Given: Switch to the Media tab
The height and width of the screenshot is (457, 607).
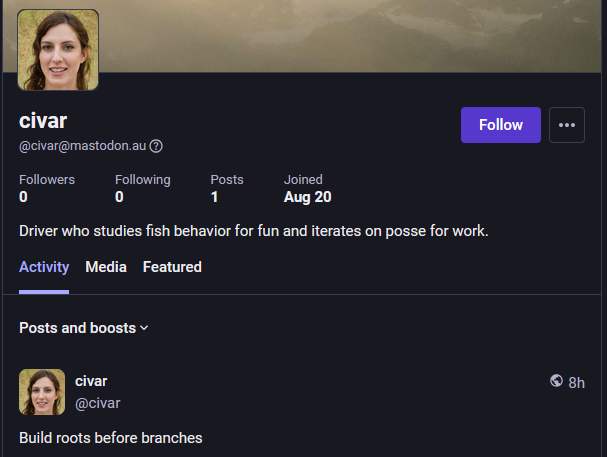Looking at the screenshot, I should tap(106, 267).
